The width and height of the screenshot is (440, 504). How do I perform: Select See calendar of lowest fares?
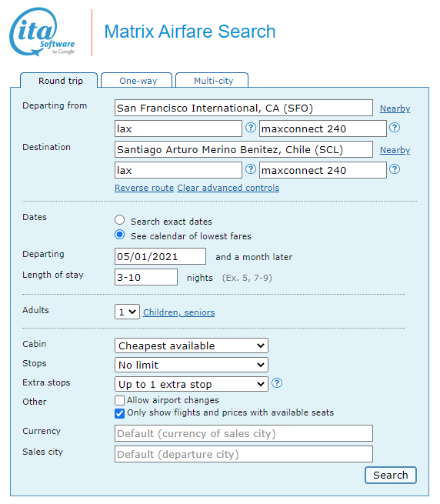(119, 235)
